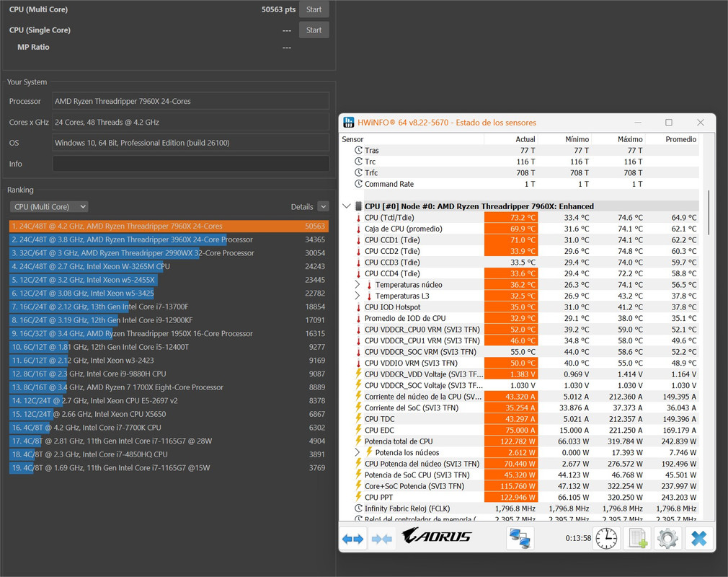Screen dimensions: 728x577
Task: Click the HWiNFO app icon in title bar
Action: click(348, 122)
